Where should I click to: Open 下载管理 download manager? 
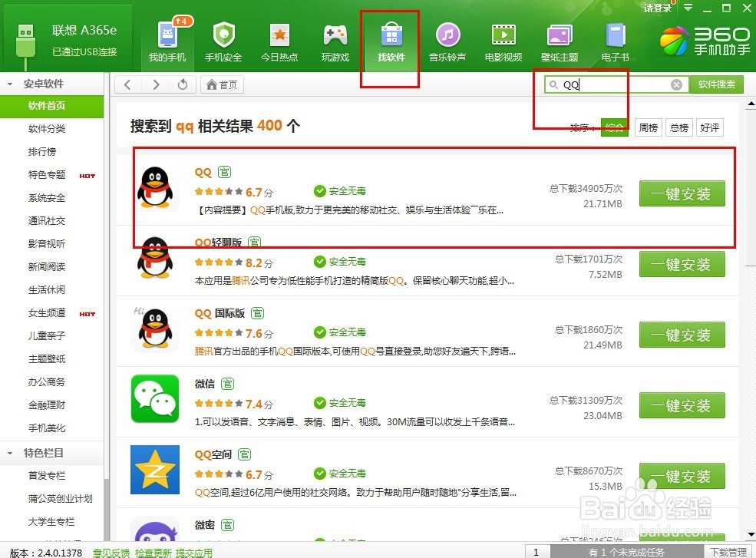coord(728,552)
